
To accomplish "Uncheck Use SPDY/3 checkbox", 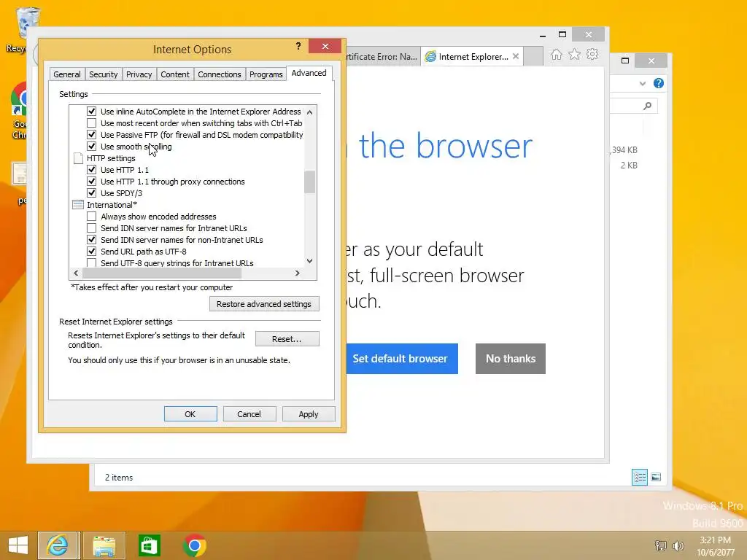I will [91, 192].
